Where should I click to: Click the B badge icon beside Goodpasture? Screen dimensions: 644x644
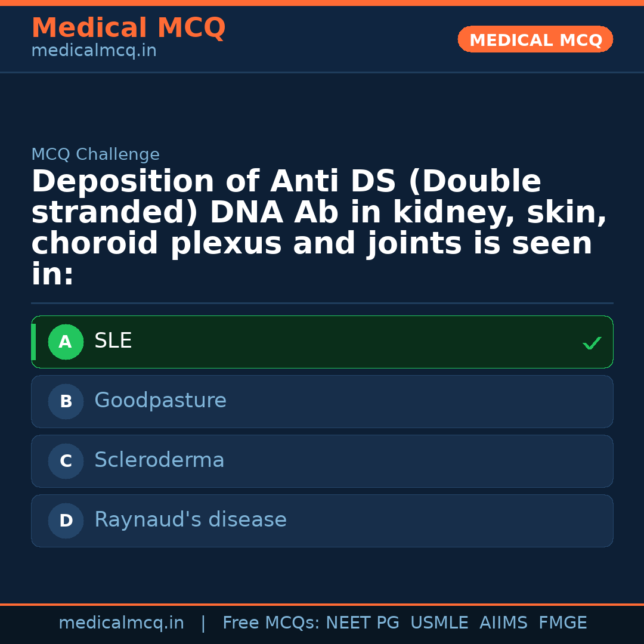point(66,401)
